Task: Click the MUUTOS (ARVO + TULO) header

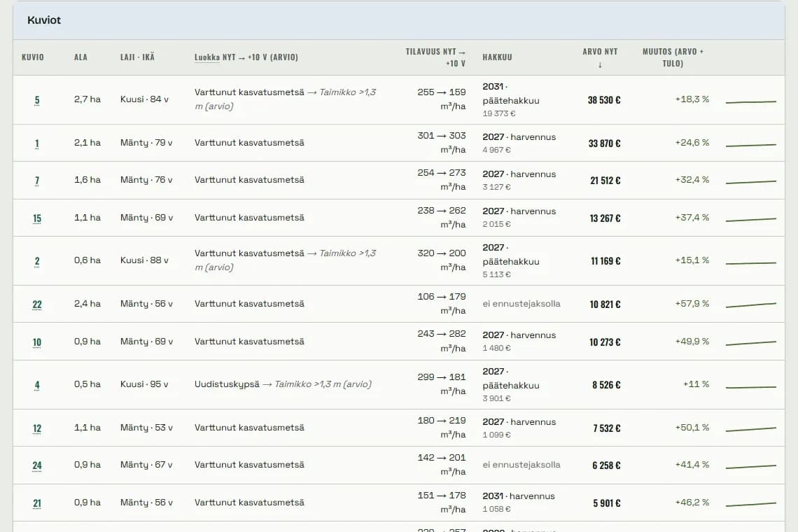Action: click(673, 57)
